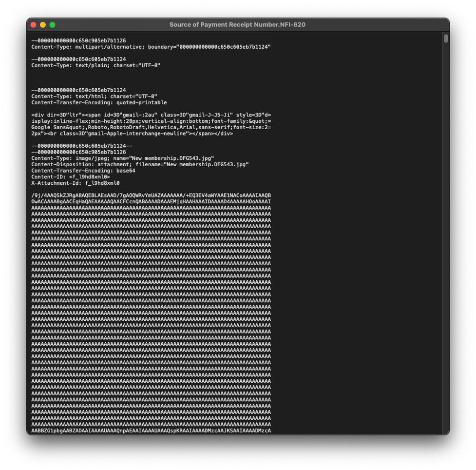Click the vertical scrollbar thumb
The height and width of the screenshot is (470, 476).
[446, 39]
